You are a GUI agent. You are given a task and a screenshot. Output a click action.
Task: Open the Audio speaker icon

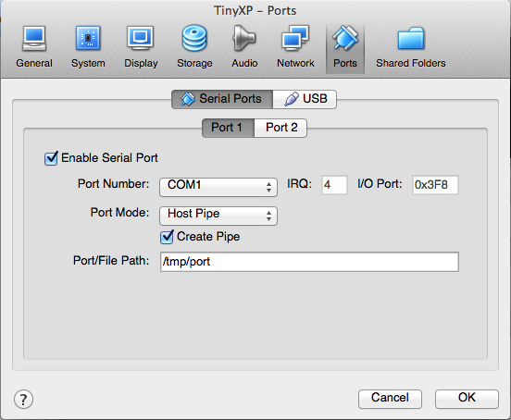pos(244,39)
